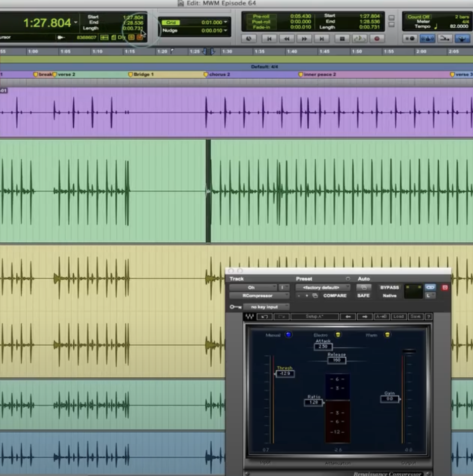Click the next preset plus button
This screenshot has height=476, width=473.
pyautogui.click(x=307, y=296)
